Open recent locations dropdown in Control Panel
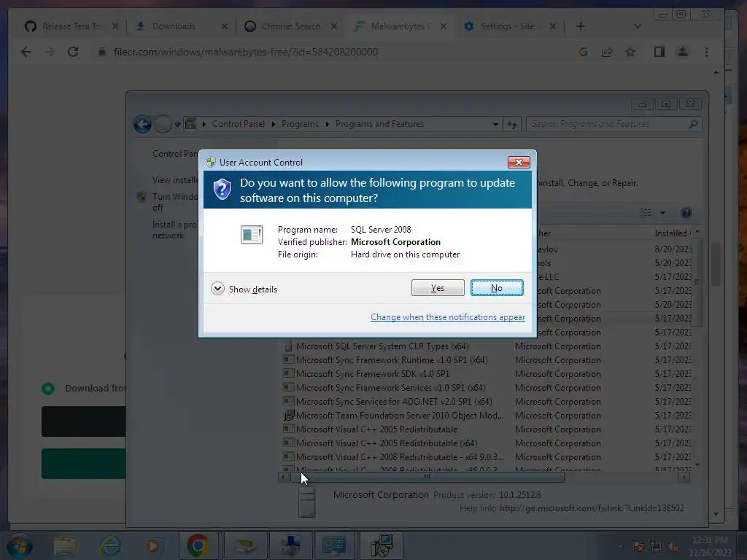Image resolution: width=747 pixels, height=560 pixels. click(x=178, y=125)
